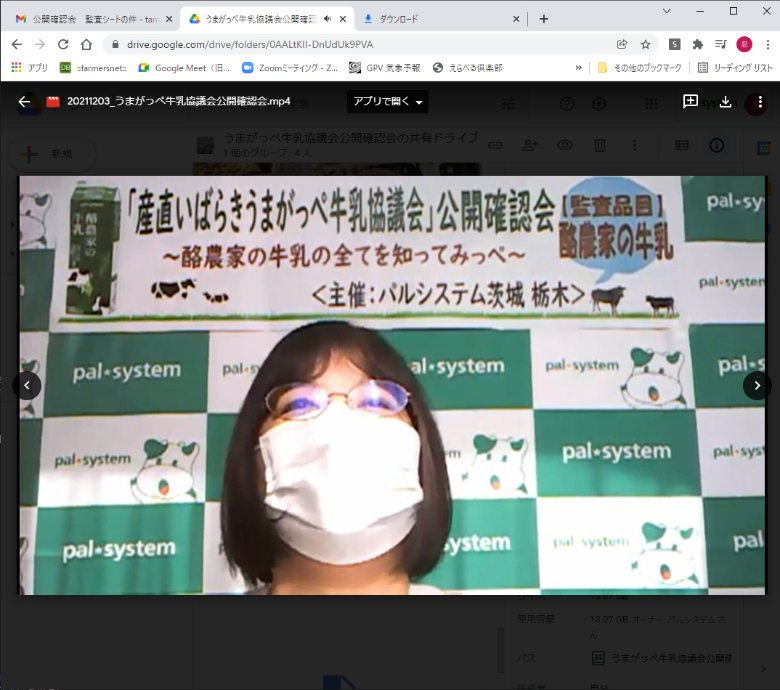Bookmark this page with the star icon

pos(646,44)
